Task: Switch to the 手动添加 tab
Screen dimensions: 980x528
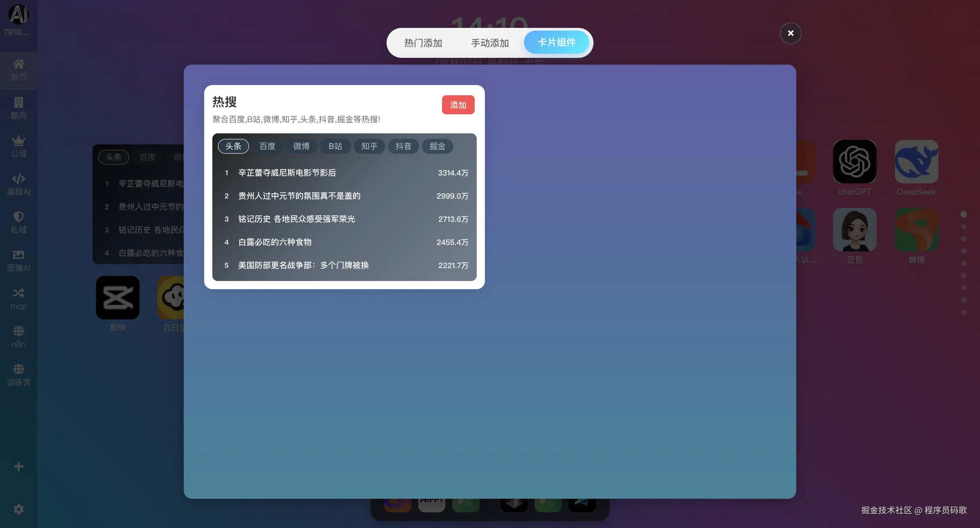Action: pyautogui.click(x=490, y=43)
